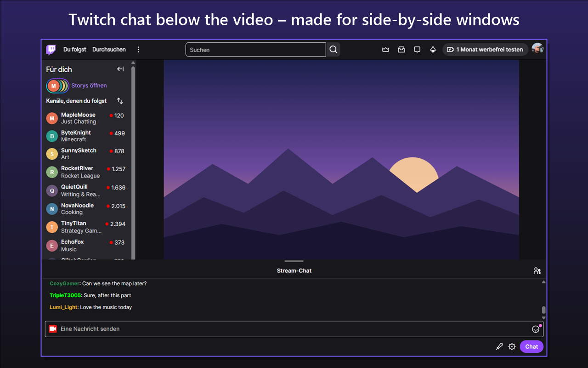Open MapleMoose channel avatar

coord(52,118)
